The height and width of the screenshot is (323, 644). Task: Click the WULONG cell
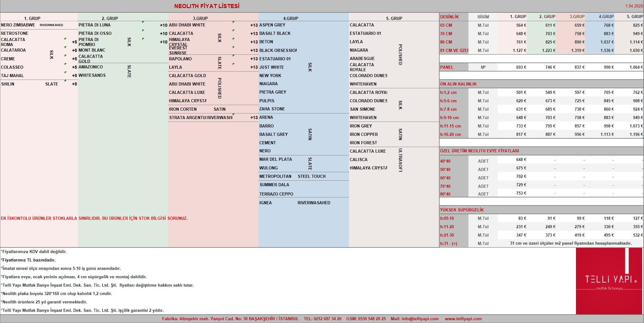coord(269,168)
